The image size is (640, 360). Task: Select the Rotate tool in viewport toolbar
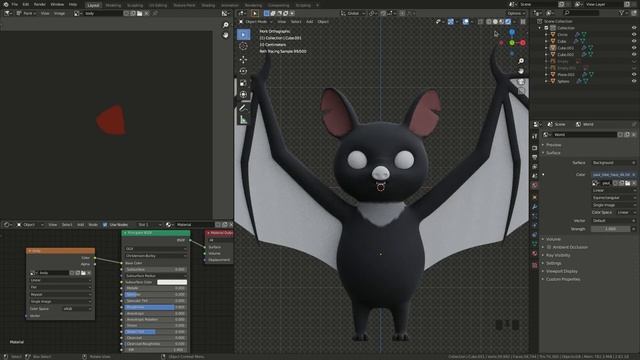[x=243, y=71]
